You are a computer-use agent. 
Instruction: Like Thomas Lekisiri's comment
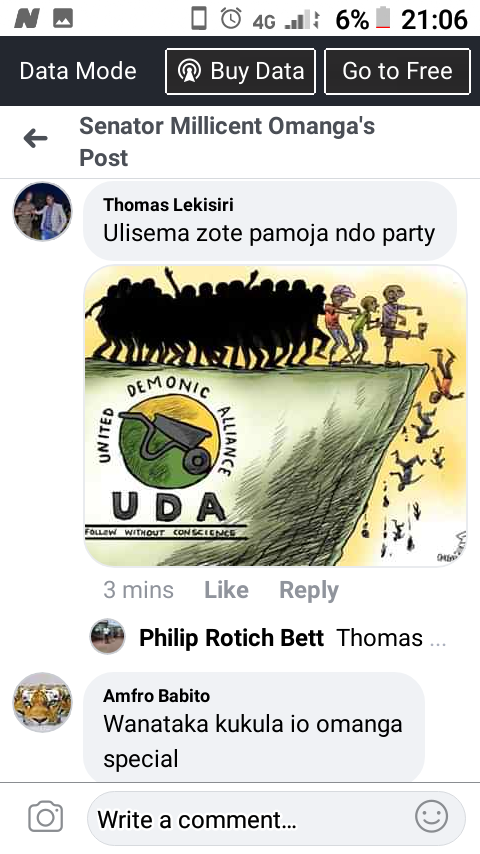click(x=227, y=590)
